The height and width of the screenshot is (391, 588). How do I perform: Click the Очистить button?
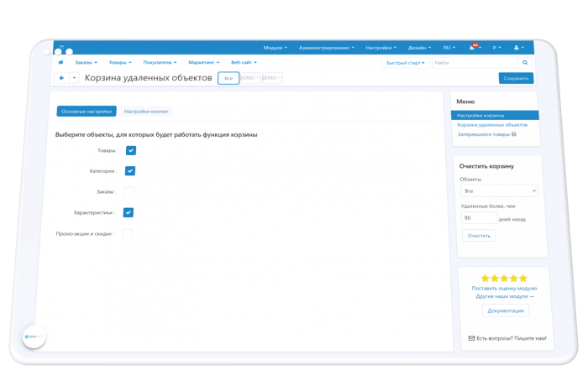pyautogui.click(x=479, y=236)
